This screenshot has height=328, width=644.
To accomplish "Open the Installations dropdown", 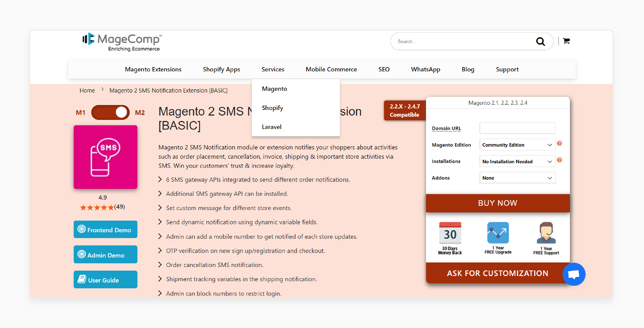I will tap(517, 161).
